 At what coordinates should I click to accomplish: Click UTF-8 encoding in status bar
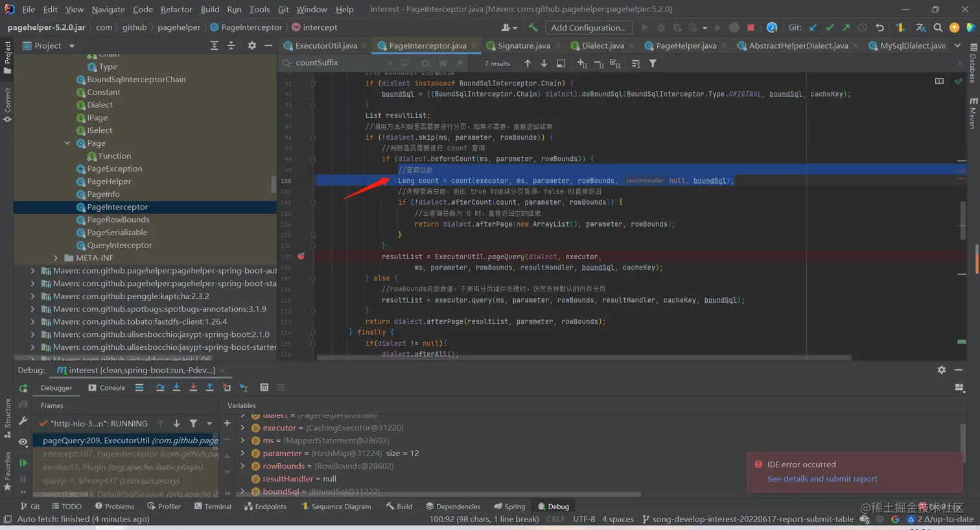[584, 519]
